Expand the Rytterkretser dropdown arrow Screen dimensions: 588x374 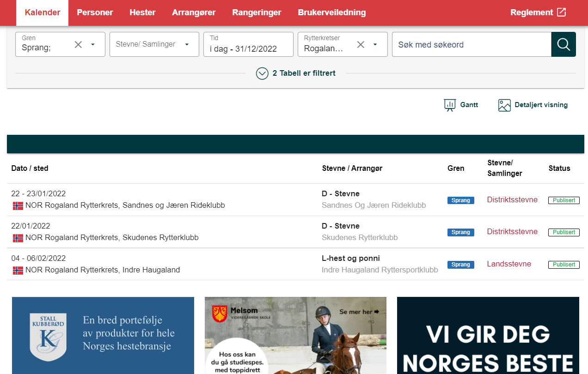pos(375,44)
